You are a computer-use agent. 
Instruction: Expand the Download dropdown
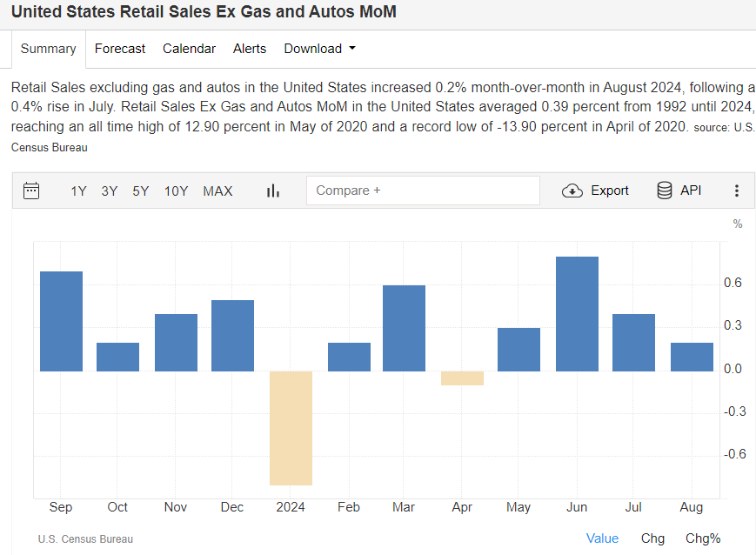click(x=319, y=49)
